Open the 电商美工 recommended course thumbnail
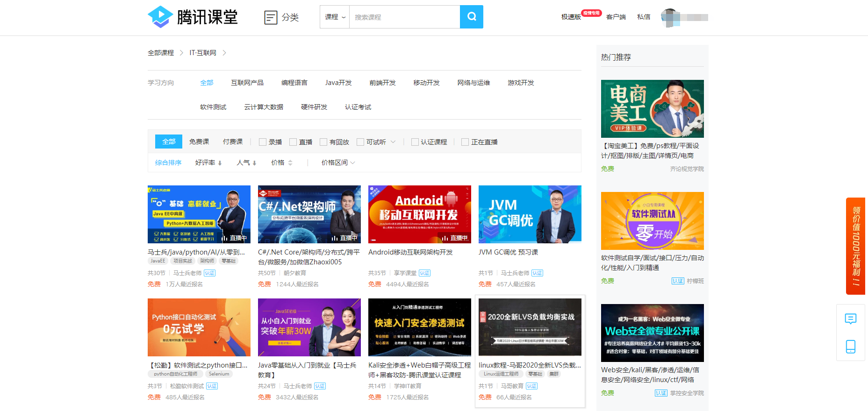 coord(653,109)
